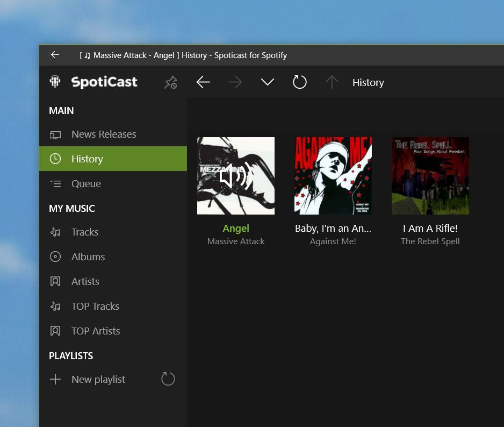Image resolution: width=504 pixels, height=427 pixels.
Task: Create a New playlist
Action: [98, 379]
